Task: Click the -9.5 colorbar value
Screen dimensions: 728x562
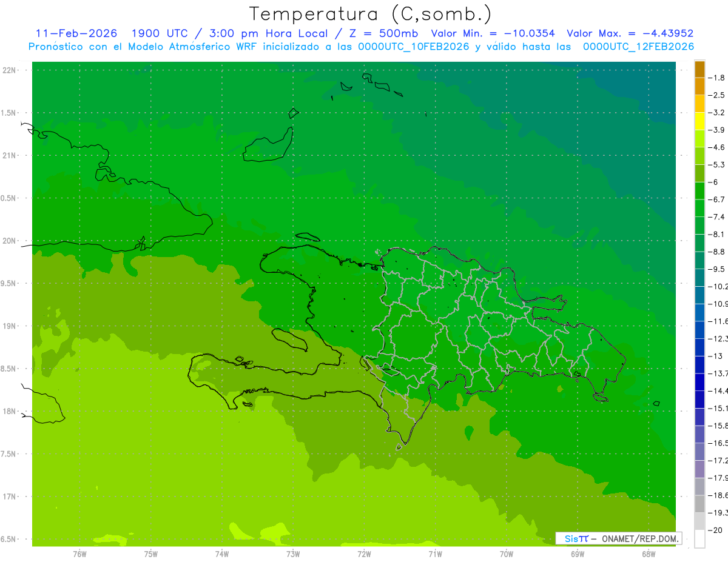Action: (x=717, y=269)
